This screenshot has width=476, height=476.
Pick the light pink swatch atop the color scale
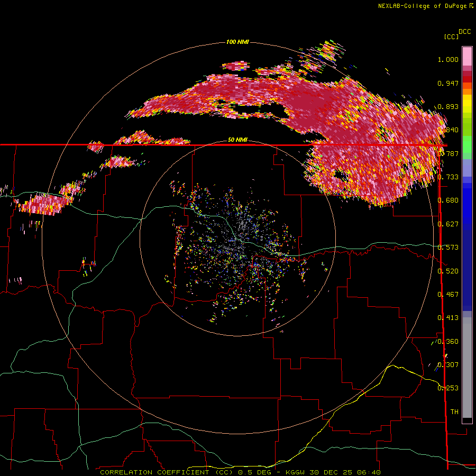click(467, 56)
